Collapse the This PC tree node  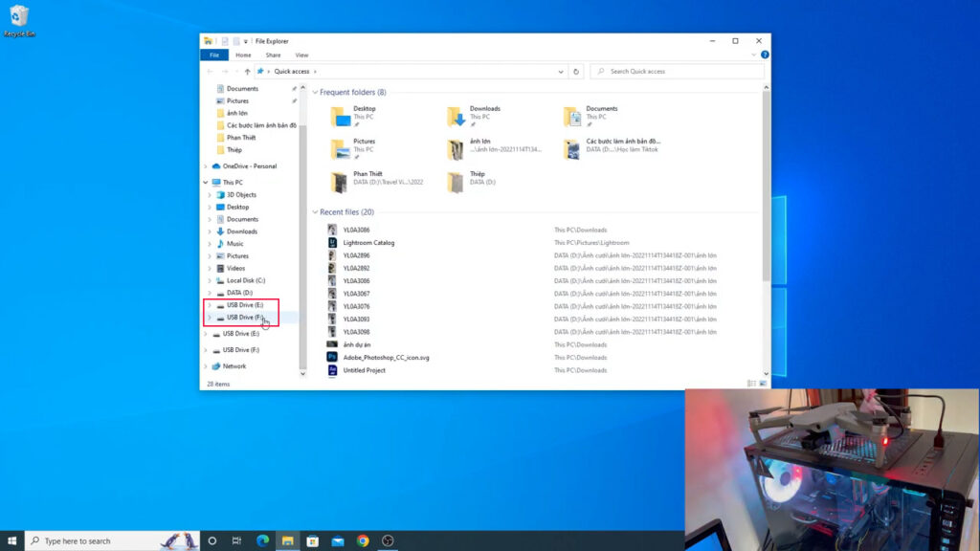206,183
